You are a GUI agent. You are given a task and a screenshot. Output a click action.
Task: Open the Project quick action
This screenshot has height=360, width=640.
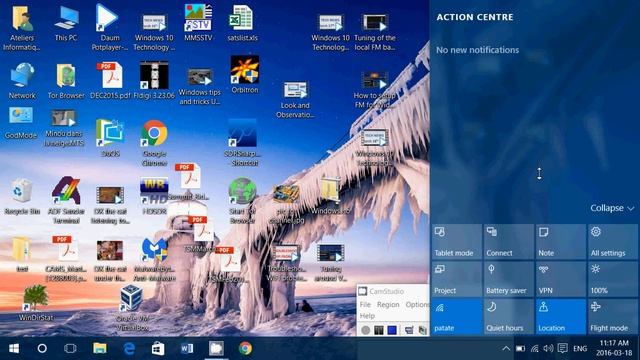point(456,279)
